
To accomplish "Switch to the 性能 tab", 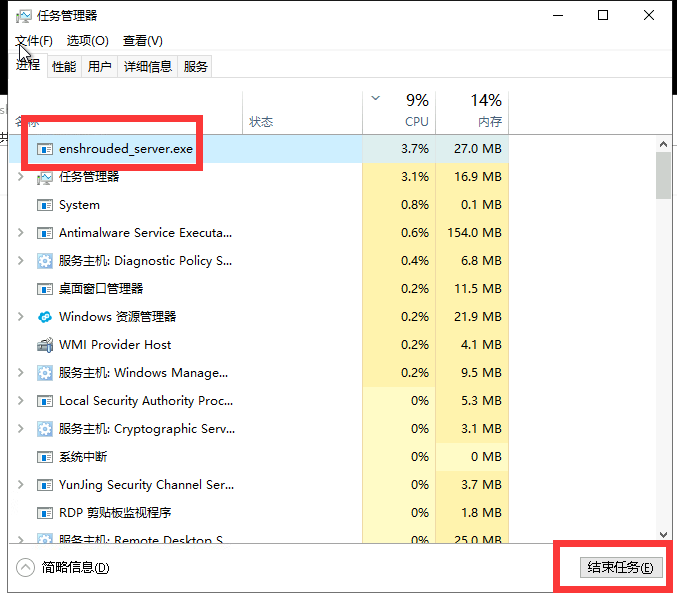I will (64, 66).
